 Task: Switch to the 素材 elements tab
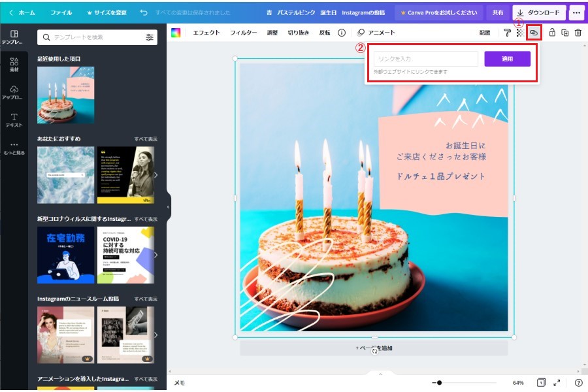[x=14, y=65]
